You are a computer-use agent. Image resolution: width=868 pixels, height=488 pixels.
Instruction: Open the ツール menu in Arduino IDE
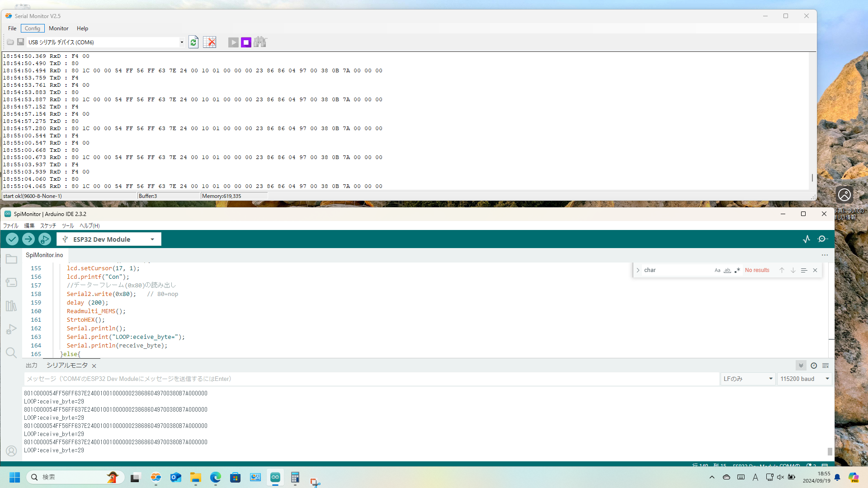68,225
